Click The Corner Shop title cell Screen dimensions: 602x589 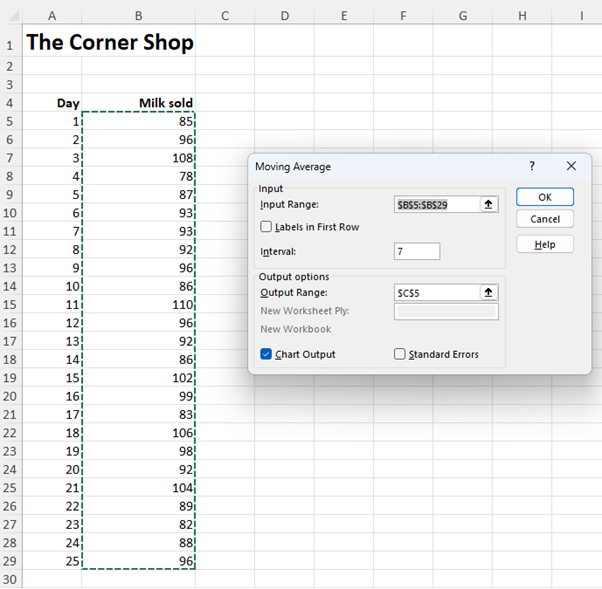[x=109, y=43]
